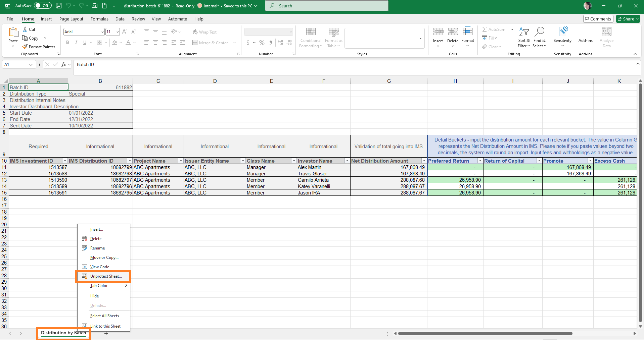Select the Distribution by Batch sheet tab

coord(63,333)
